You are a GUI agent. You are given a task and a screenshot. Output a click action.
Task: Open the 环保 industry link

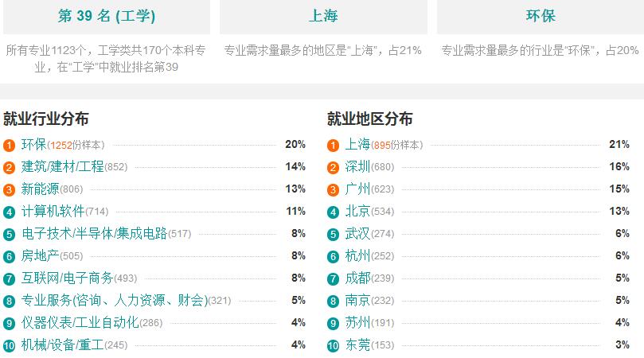pos(33,145)
